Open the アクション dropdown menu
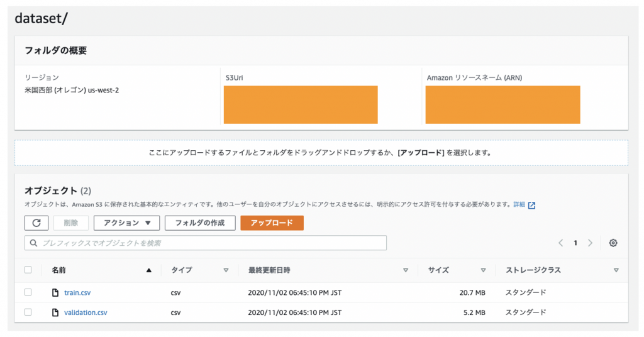 tap(126, 223)
